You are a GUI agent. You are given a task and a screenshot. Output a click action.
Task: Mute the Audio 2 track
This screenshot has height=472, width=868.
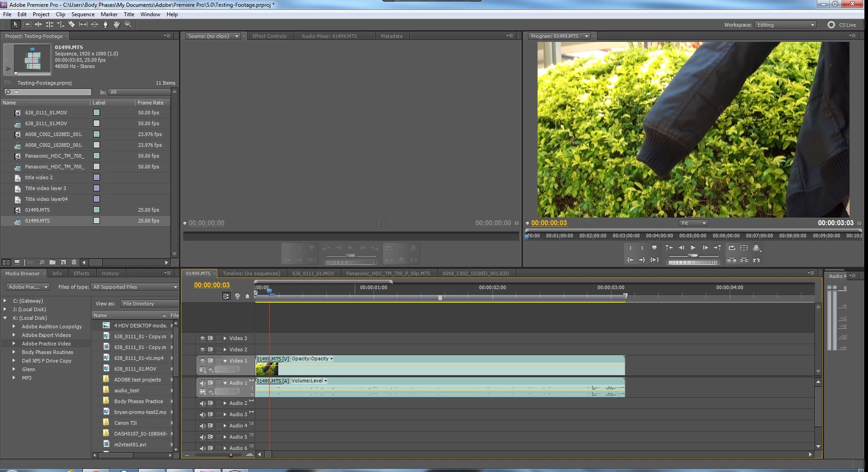pyautogui.click(x=203, y=403)
